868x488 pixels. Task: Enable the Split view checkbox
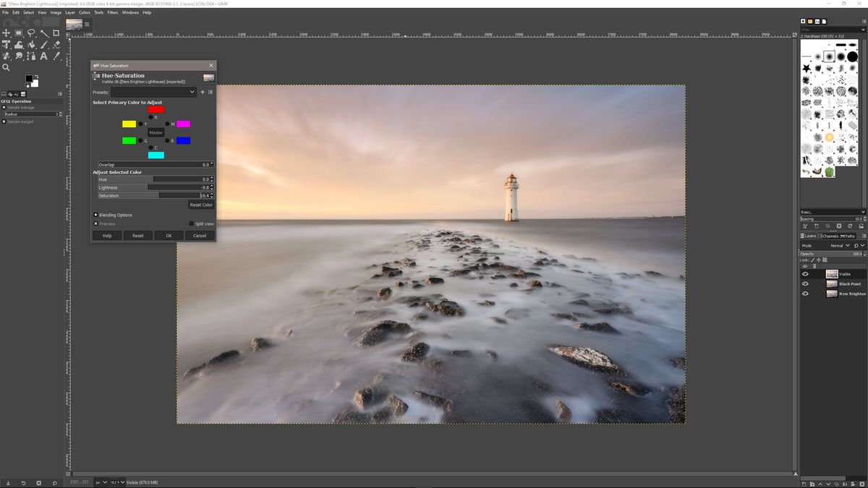[192, 223]
